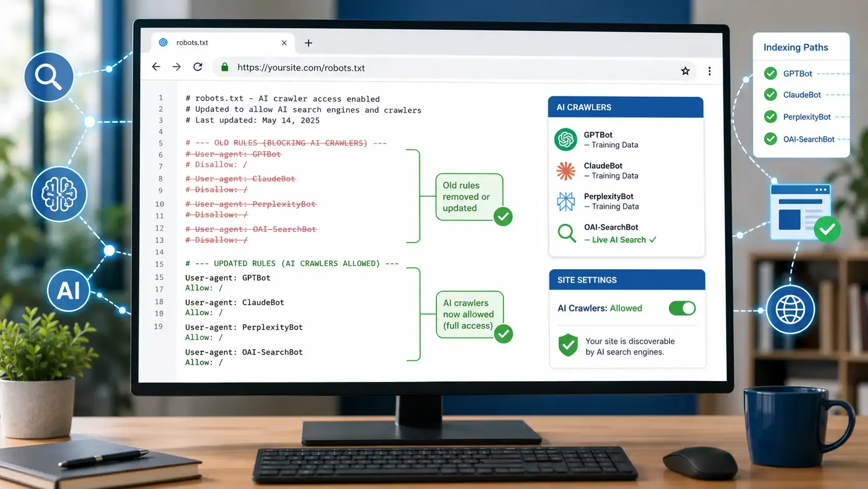
Task: Click the OAI-SearchBot green check in Indexing Paths
Action: click(x=770, y=139)
